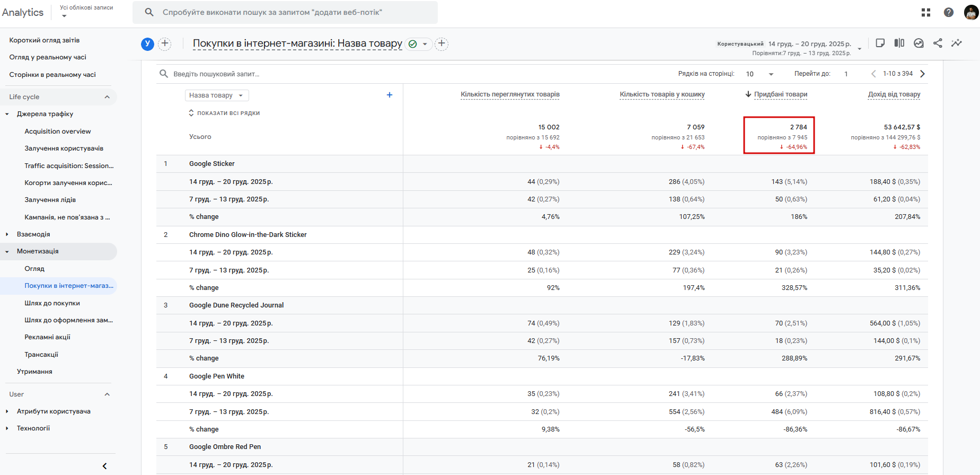980x475 pixels.
Task: Open the rows per page dropdown
Action: coord(760,74)
